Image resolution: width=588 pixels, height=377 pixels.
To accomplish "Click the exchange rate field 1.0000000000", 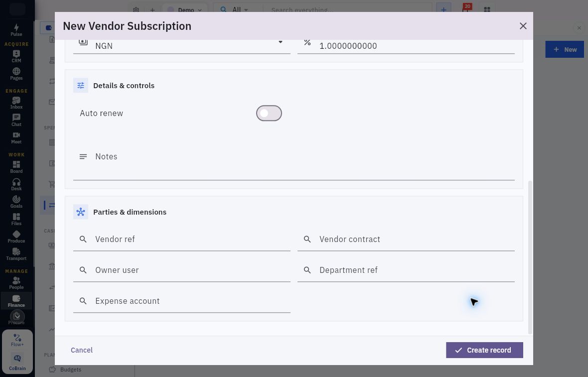I will point(406,46).
